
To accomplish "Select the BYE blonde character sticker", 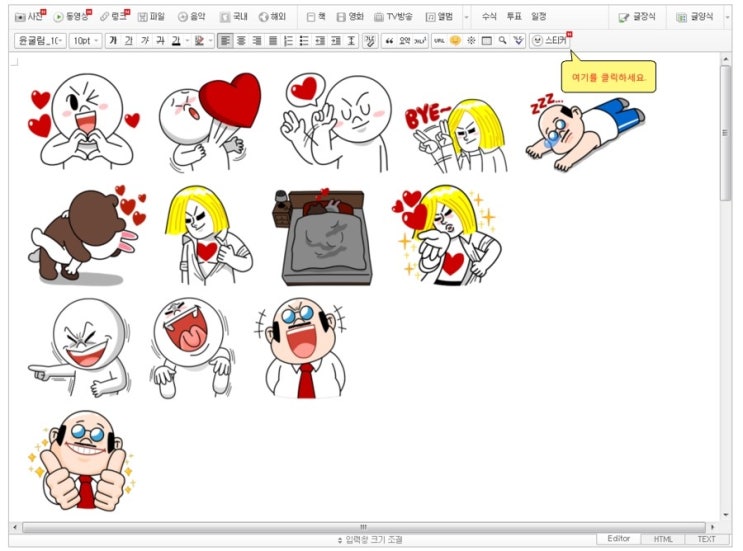I will click(456, 135).
